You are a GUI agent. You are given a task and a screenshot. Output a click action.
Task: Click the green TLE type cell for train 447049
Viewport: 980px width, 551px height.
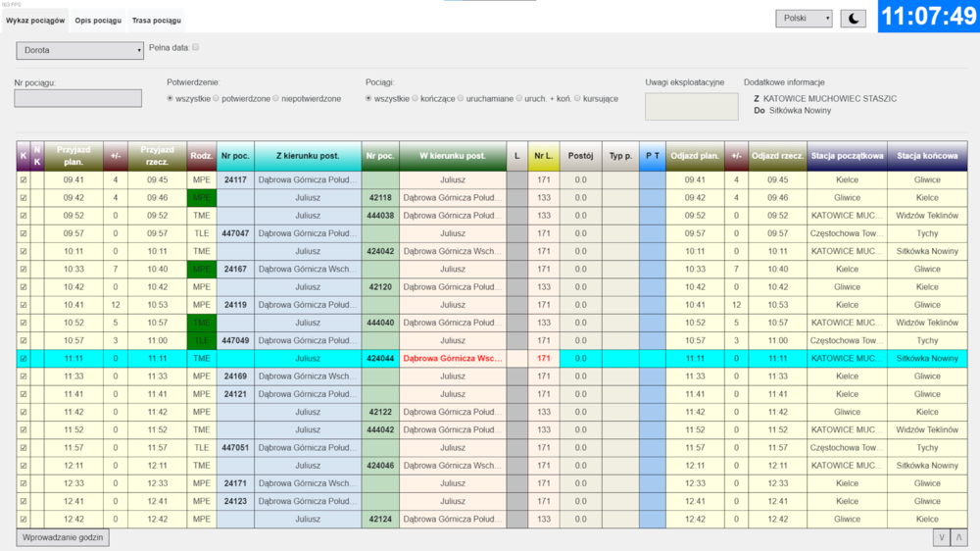pos(202,340)
